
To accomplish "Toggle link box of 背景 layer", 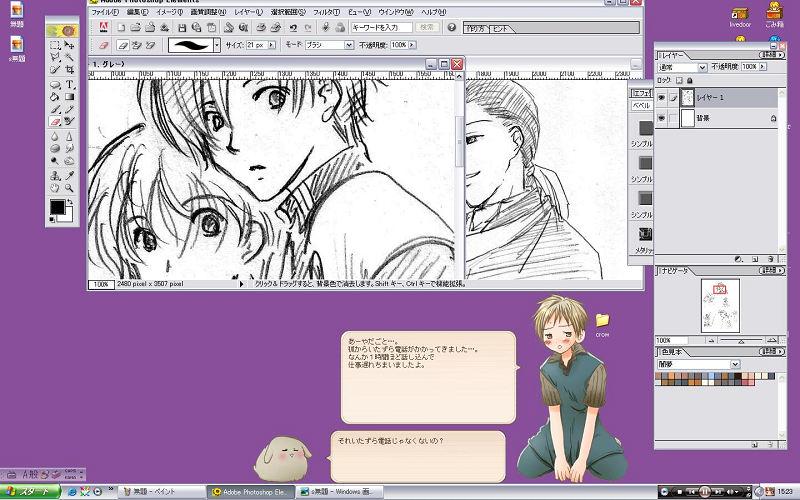I will tap(673, 118).
